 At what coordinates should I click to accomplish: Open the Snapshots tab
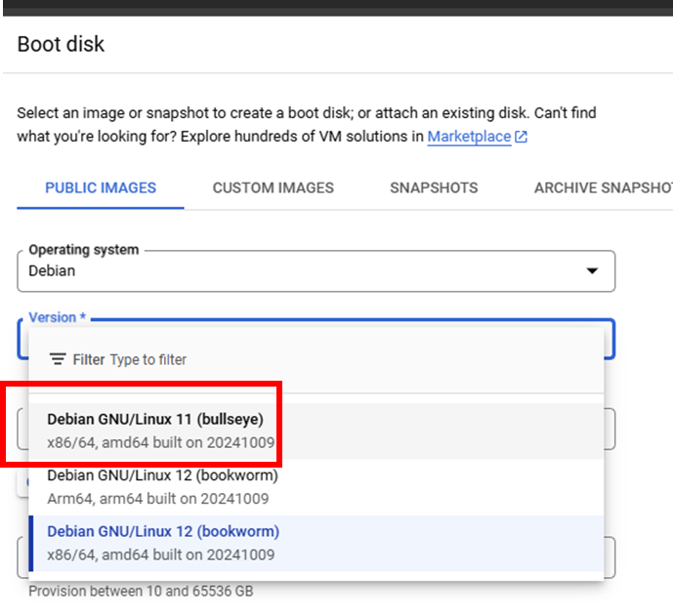(x=434, y=187)
